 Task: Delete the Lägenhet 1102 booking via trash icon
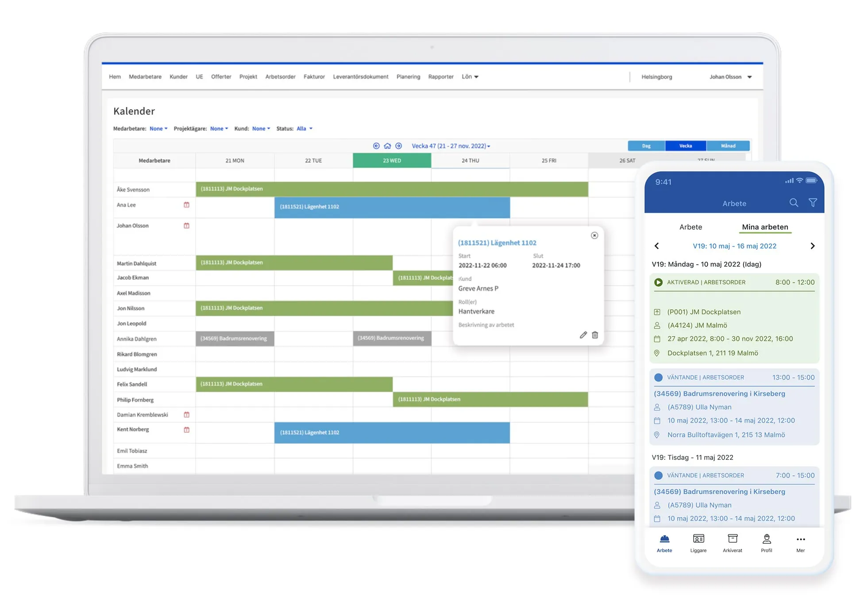coord(595,335)
